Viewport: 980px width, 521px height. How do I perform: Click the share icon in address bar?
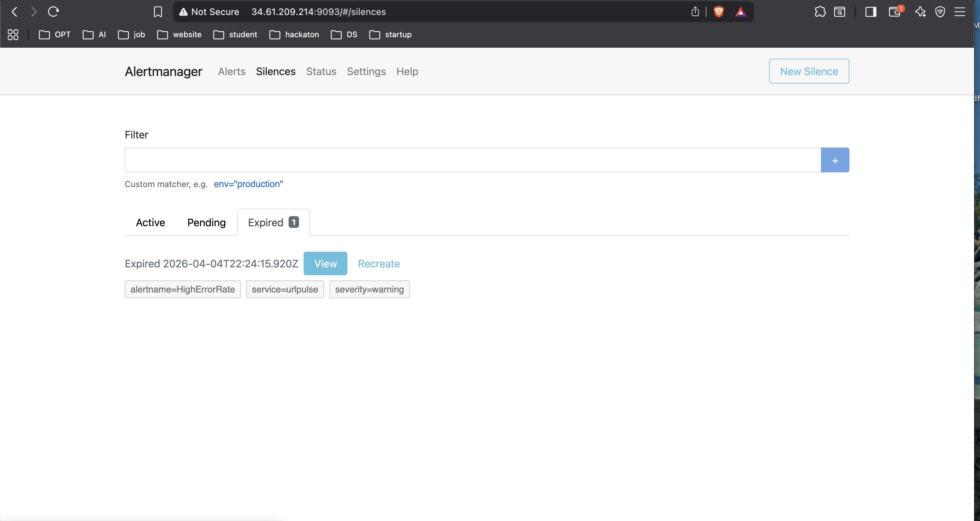(x=695, y=12)
